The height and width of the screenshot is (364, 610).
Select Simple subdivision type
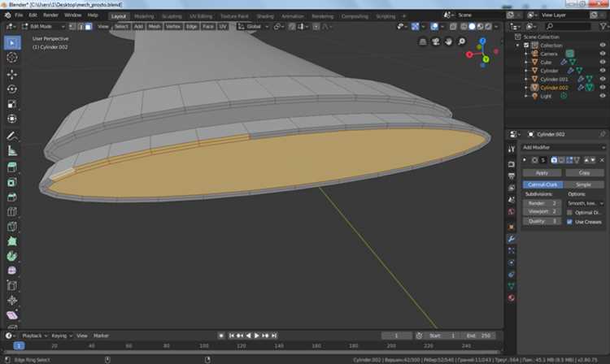point(583,184)
